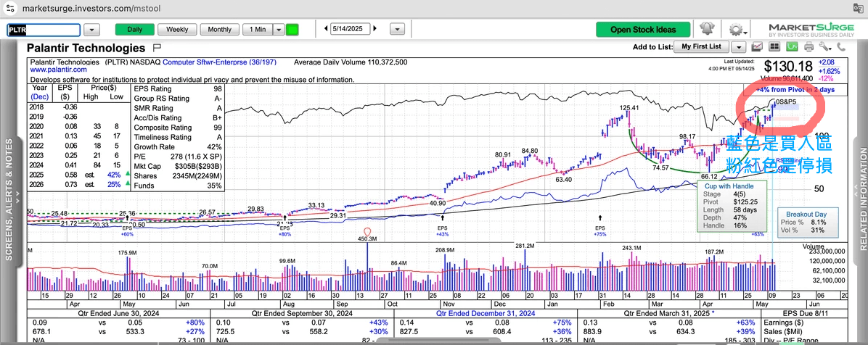
Task: Open Computer Sftwr-Enterprse industry group link
Action: click(x=219, y=62)
